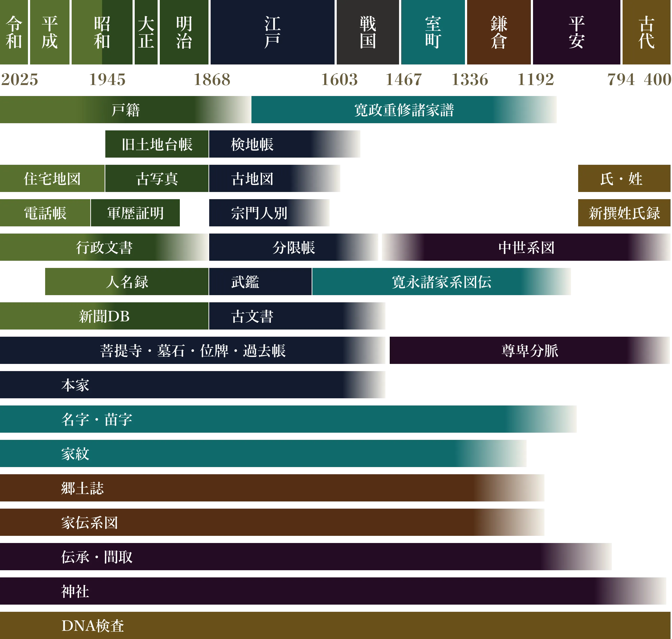The image size is (672, 639).
Task: Click the 寛永諸家系図伝 bar
Action: pyautogui.click(x=441, y=282)
